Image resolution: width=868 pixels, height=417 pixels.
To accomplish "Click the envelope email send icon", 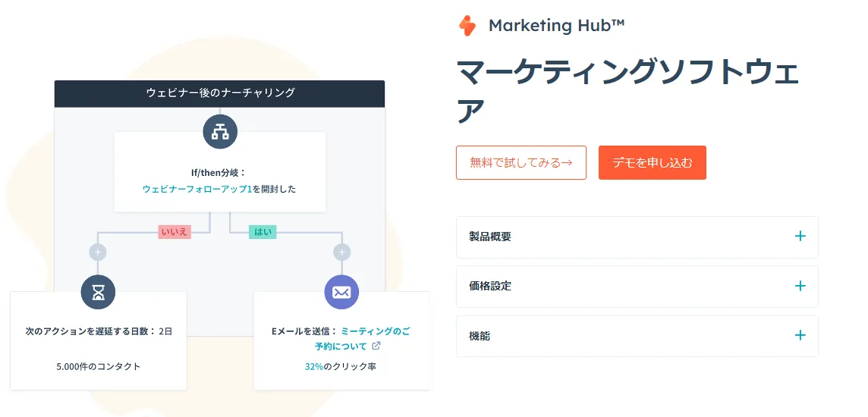I will point(341,291).
